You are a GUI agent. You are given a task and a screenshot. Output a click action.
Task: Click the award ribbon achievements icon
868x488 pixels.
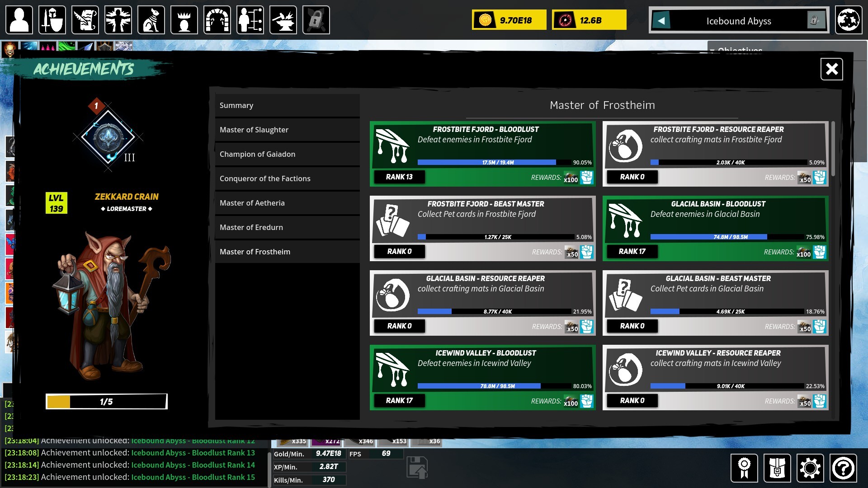click(x=744, y=468)
